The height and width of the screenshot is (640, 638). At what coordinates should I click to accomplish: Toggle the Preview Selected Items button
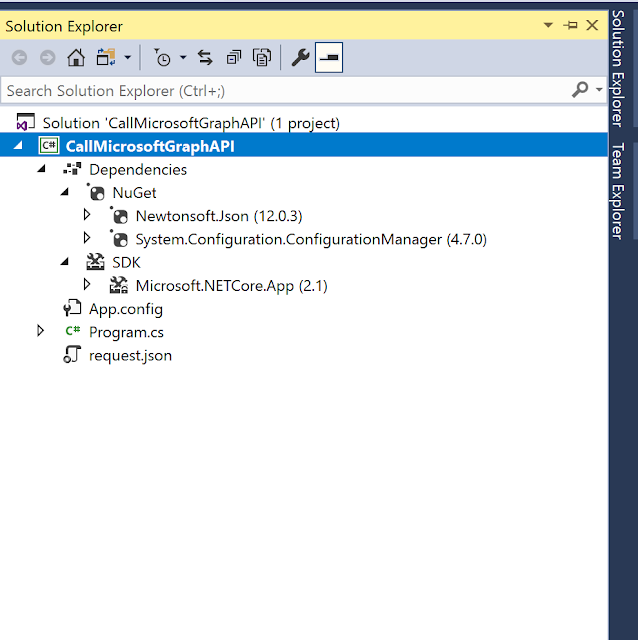click(x=329, y=58)
